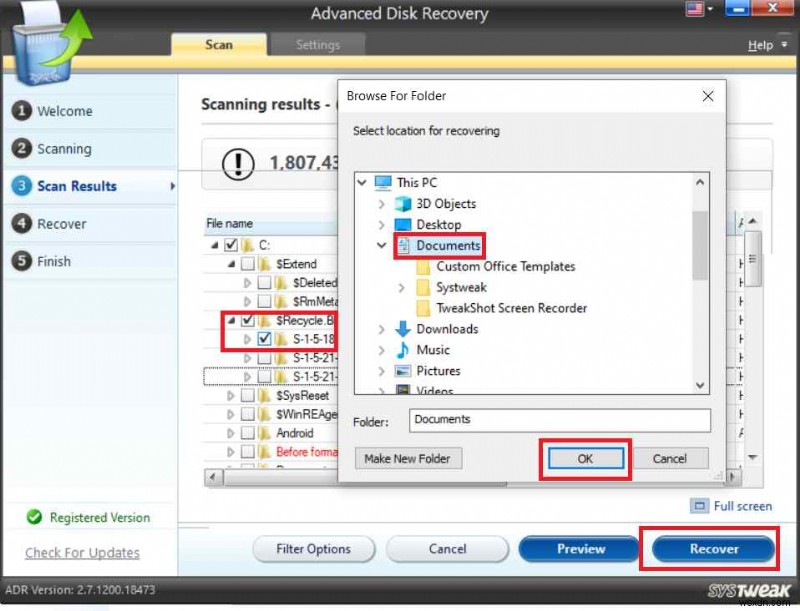Viewport: 800px width, 611px height.
Task: Select the Scanning step icon
Action: [x=22, y=148]
